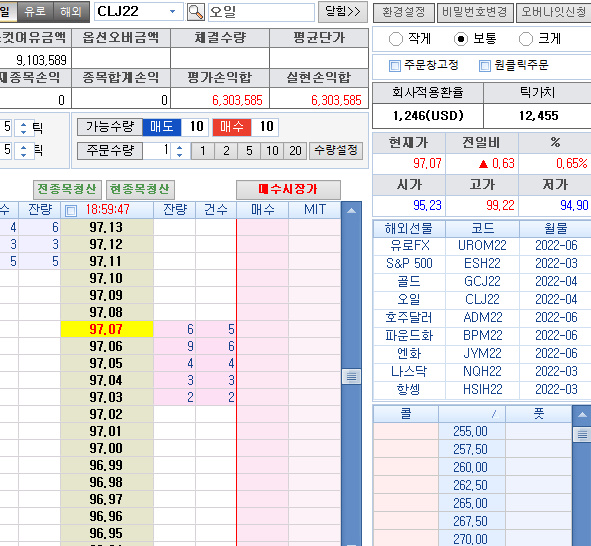Screen dimensions: 591x546
Task: Select 항셍 HSIH22 row
Action: pyautogui.click(x=482, y=389)
